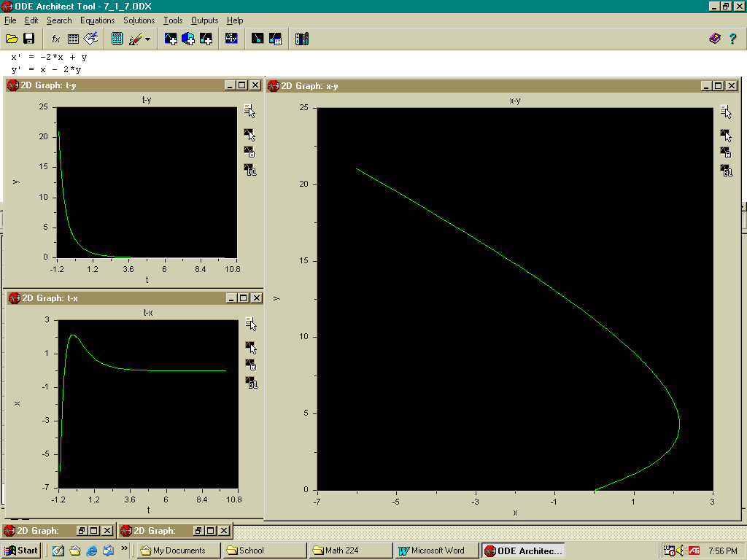747x560 pixels.
Task: Click the ATI tray icon
Action: click(694, 551)
